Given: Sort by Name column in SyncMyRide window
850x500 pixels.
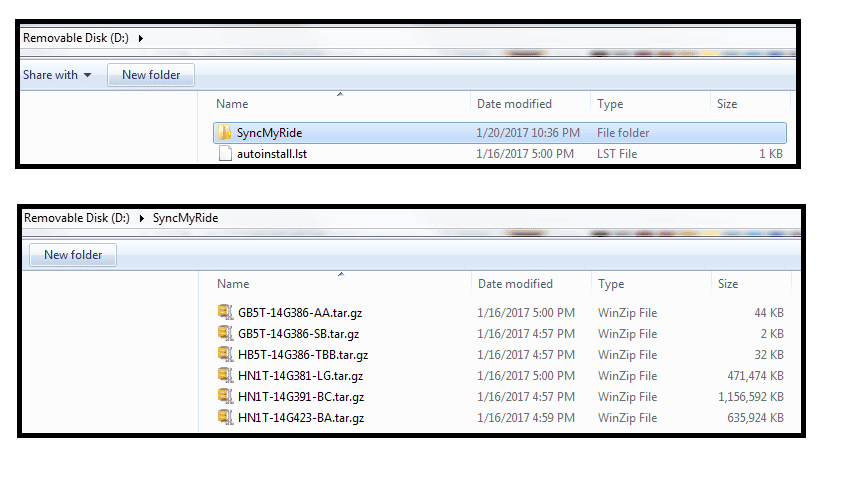Looking at the screenshot, I should click(x=233, y=284).
